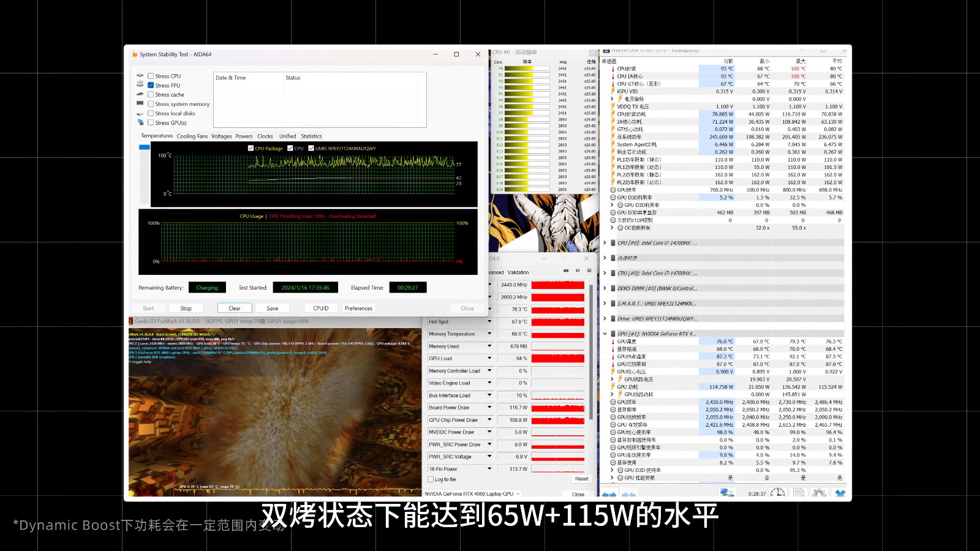
Task: Open HWiNFO settings gear icon
Action: pyautogui.click(x=820, y=493)
